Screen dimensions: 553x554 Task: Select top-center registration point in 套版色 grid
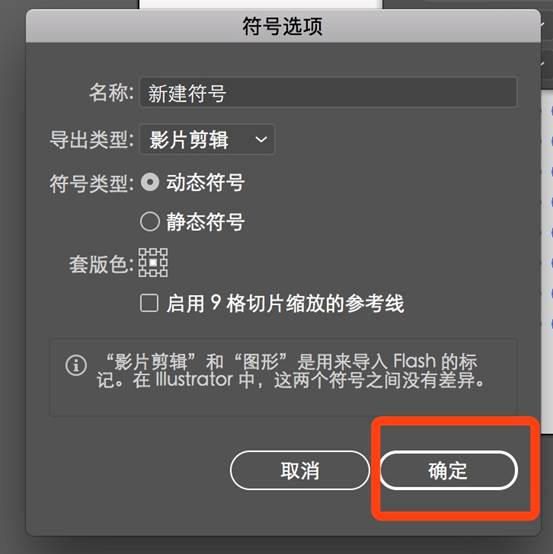click(x=153, y=252)
